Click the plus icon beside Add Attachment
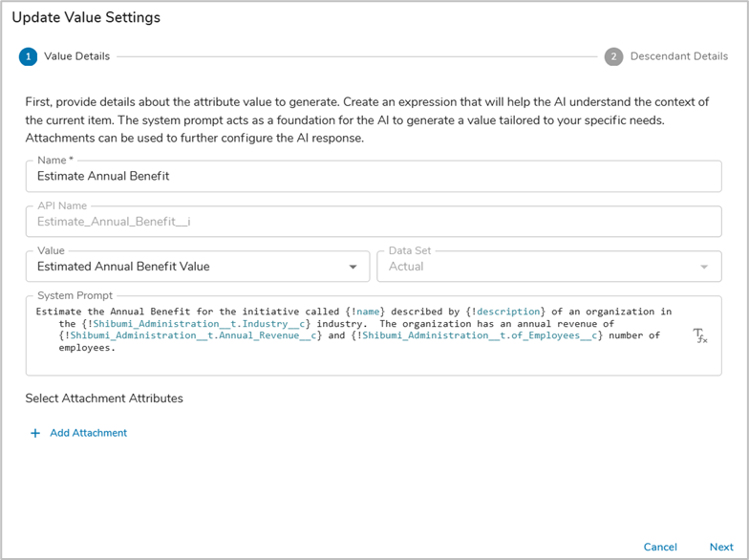Image resolution: width=749 pixels, height=560 pixels. pos(35,433)
